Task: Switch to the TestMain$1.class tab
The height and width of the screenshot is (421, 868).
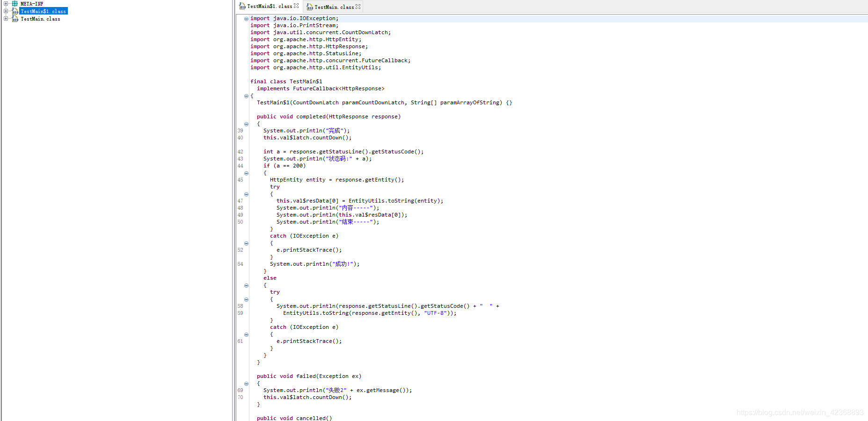Action: [269, 7]
